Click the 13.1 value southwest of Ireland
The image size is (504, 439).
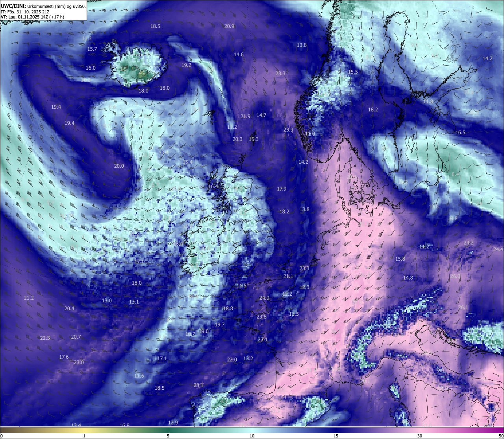134,302
